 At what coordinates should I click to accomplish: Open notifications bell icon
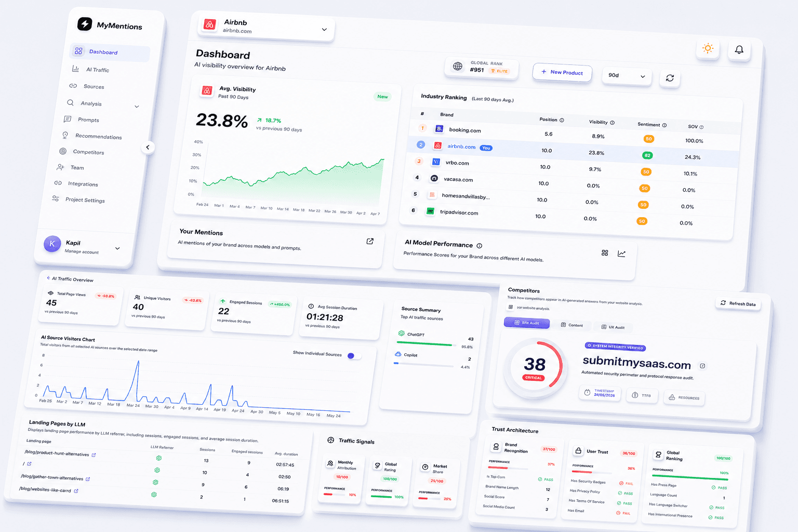(739, 50)
